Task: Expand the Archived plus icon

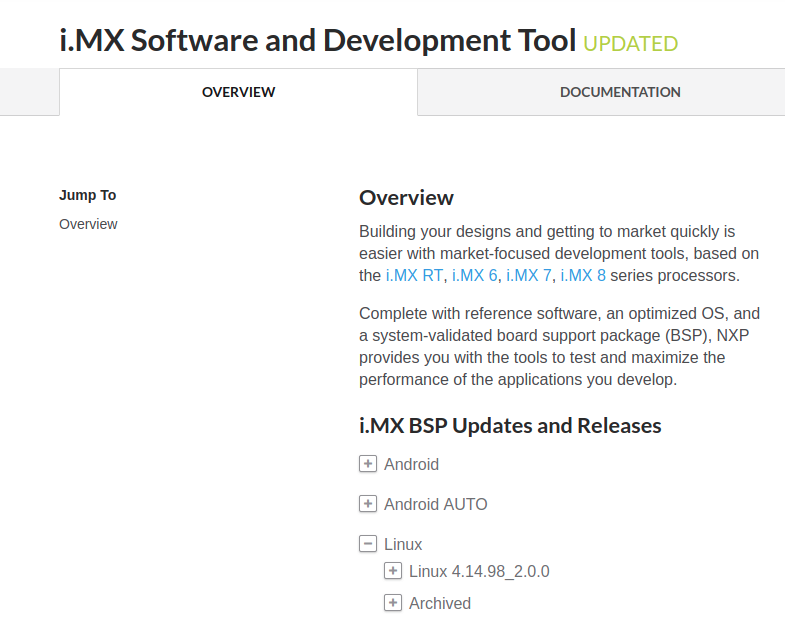Action: tap(393, 603)
